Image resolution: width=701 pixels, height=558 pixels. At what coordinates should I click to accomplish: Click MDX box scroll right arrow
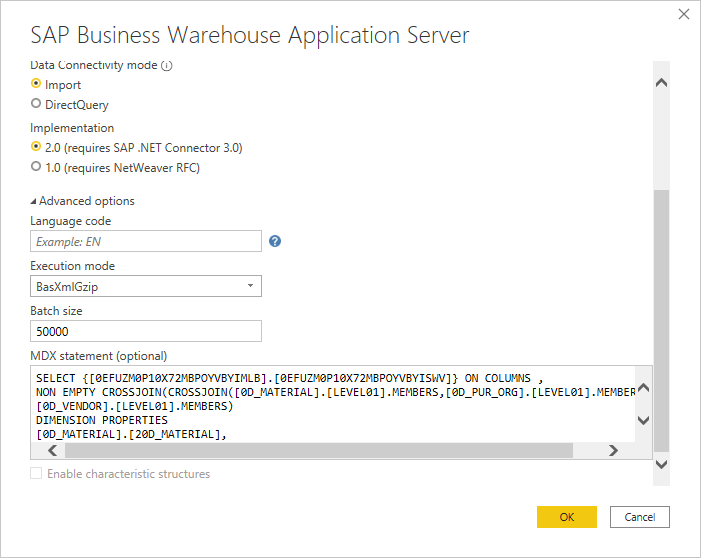(x=613, y=451)
